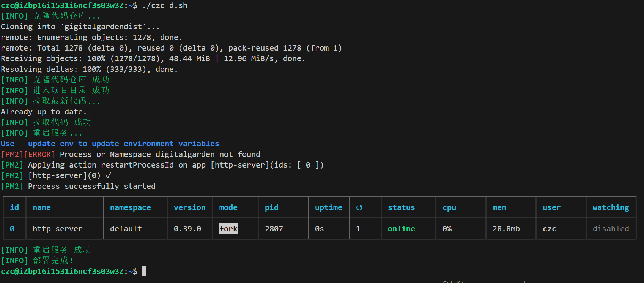Click the './czc_d.sh' command text
644x283 pixels.
[165, 5]
